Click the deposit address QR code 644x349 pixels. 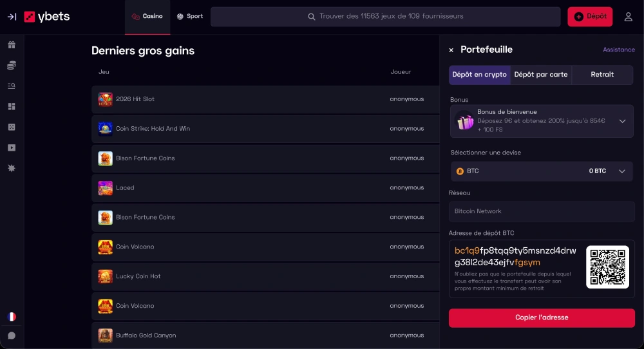pos(607,267)
